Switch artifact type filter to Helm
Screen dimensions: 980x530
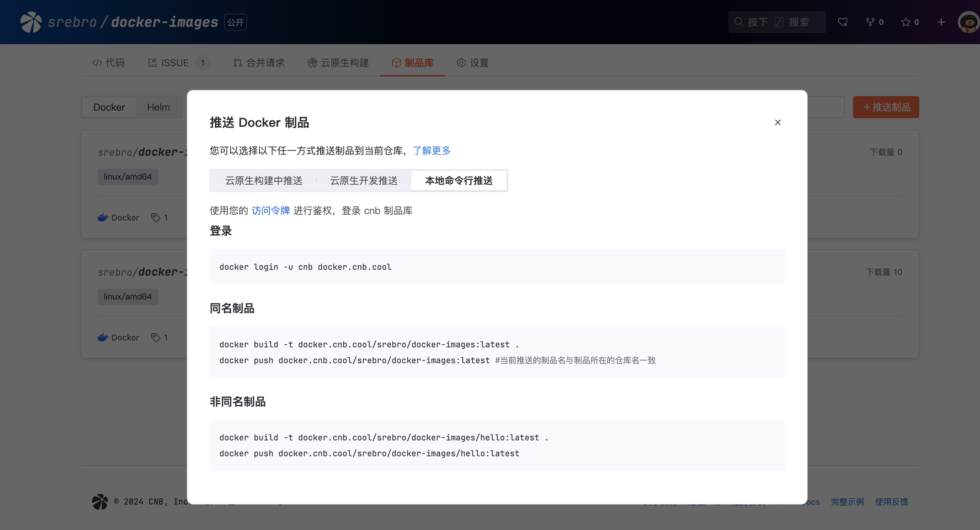(x=158, y=107)
